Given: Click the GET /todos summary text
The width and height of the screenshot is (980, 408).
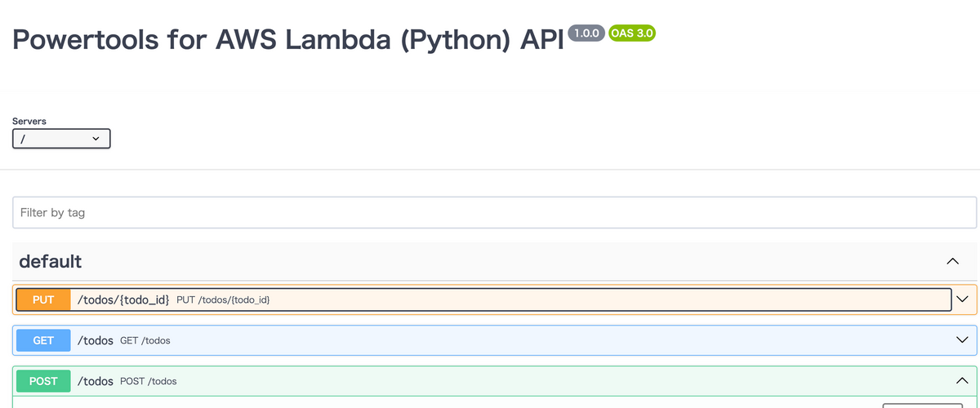Looking at the screenshot, I should click(x=145, y=340).
